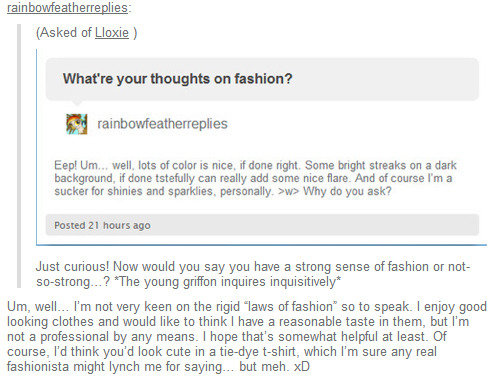Click the "Eep! Um..." answer paragraph

(255, 178)
